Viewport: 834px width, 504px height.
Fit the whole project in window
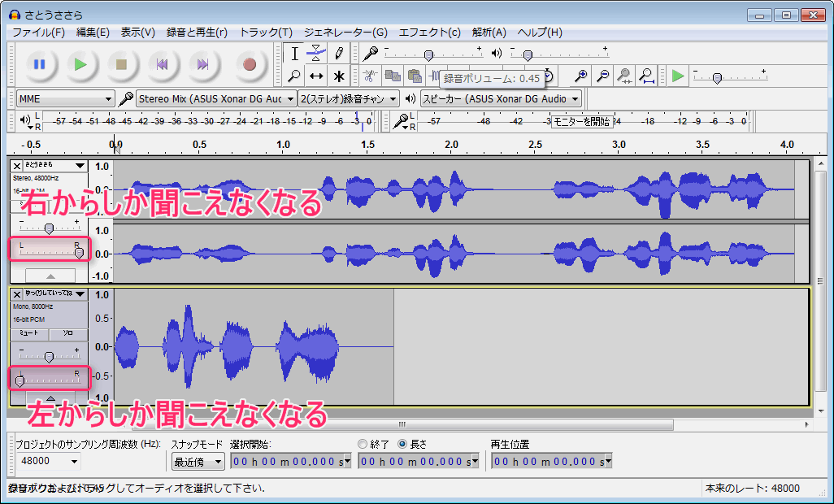[646, 76]
